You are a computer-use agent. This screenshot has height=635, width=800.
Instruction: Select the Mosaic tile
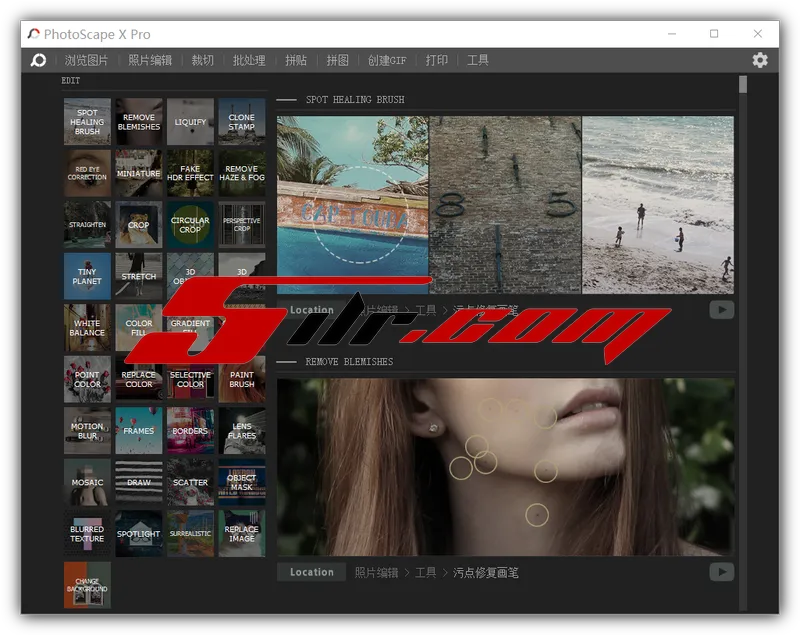tap(87, 482)
